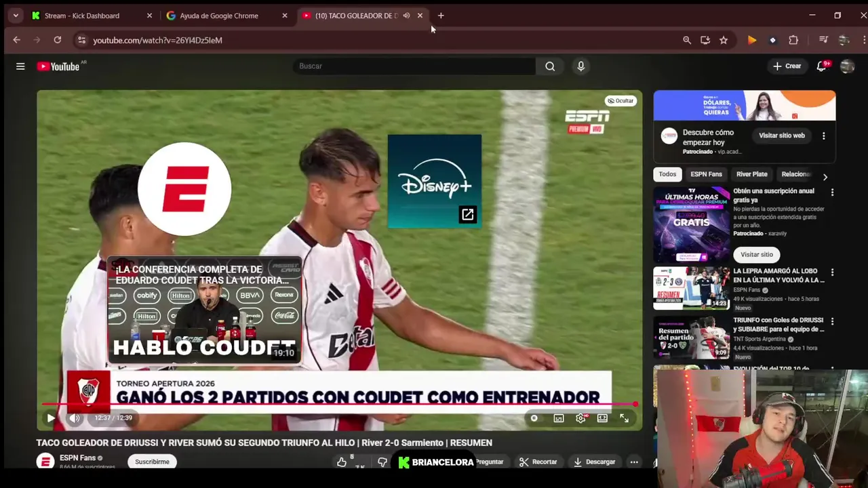
Task: Click the orange play extension icon
Action: click(752, 40)
